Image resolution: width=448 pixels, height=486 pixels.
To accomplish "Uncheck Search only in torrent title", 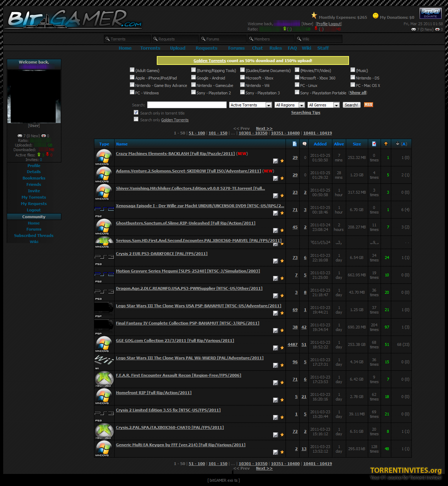I will pyautogui.click(x=136, y=112).
